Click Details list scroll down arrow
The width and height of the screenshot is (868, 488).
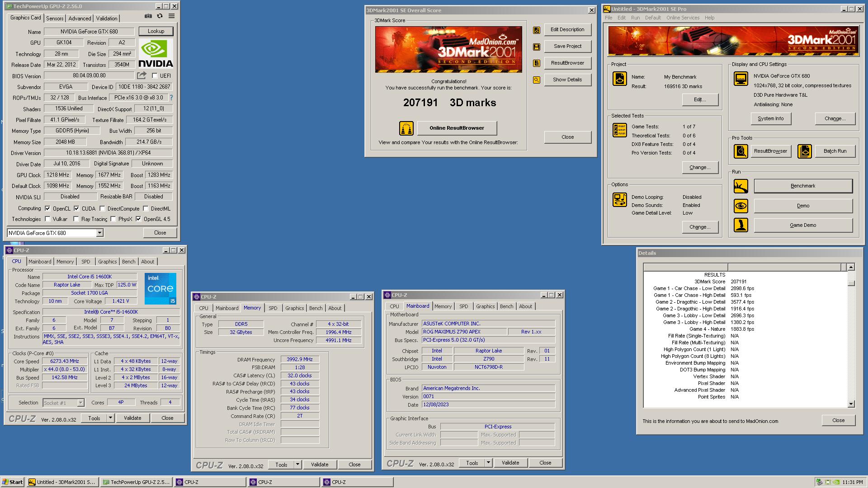(x=851, y=404)
